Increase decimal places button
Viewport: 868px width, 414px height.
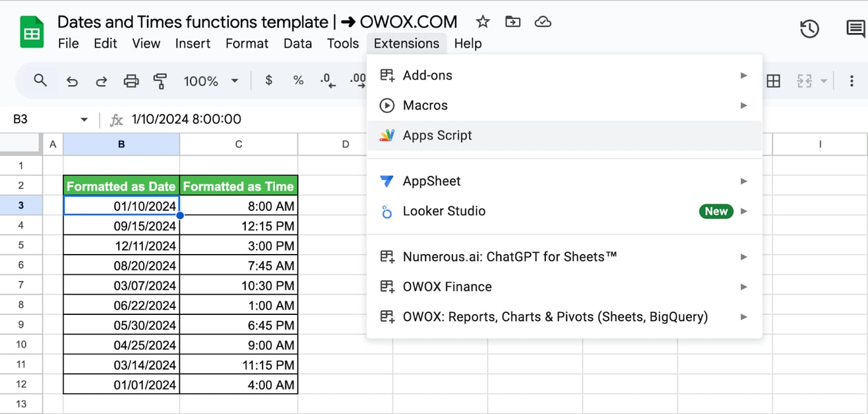[x=358, y=81]
